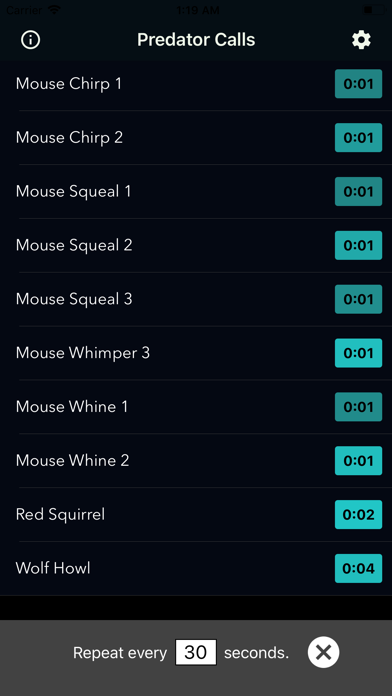Play Mouse Chirp 2 duration button
Viewport: 392px width, 696px height.
click(358, 138)
